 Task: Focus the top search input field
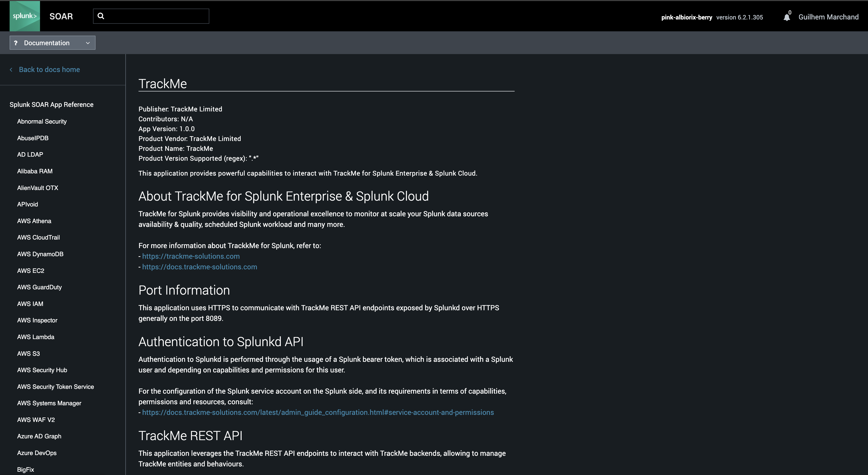[151, 16]
